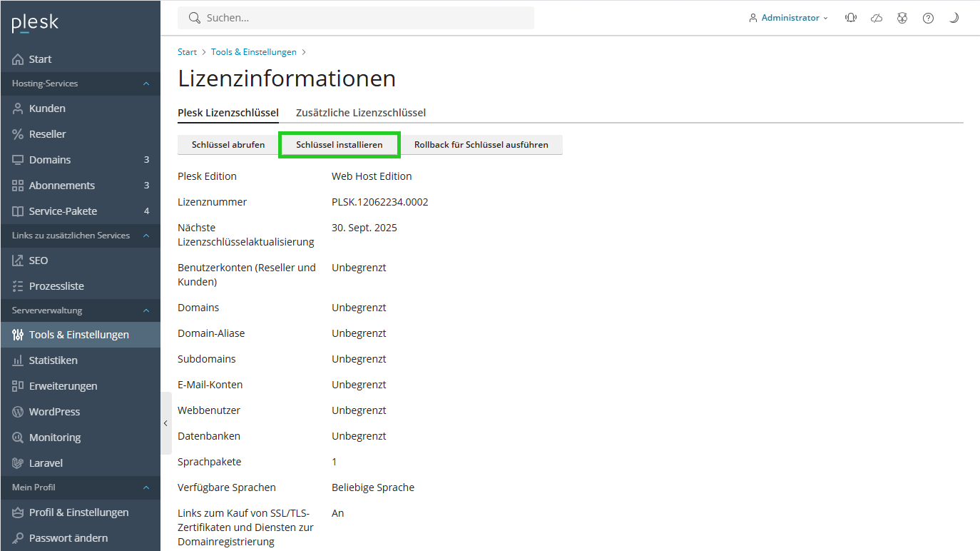Switch to Zusätzliche Lizenzschlüssel tab
This screenshot has height=551, width=980.
coord(361,113)
